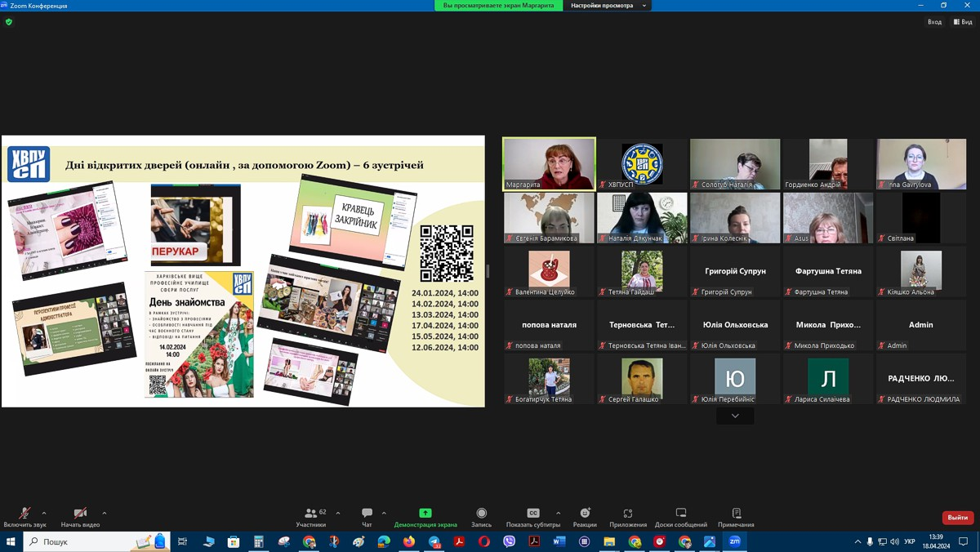Turn on camera with Начать видео
The width and height of the screenshot is (980, 552).
pyautogui.click(x=80, y=518)
